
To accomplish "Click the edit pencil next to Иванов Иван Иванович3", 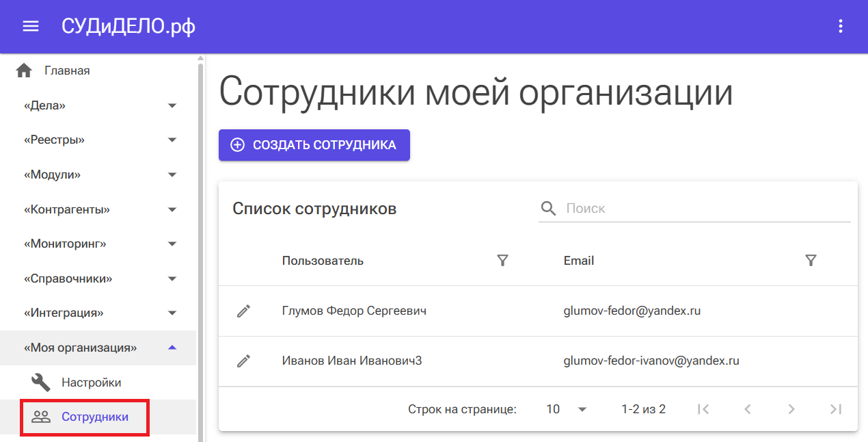I will coord(243,361).
